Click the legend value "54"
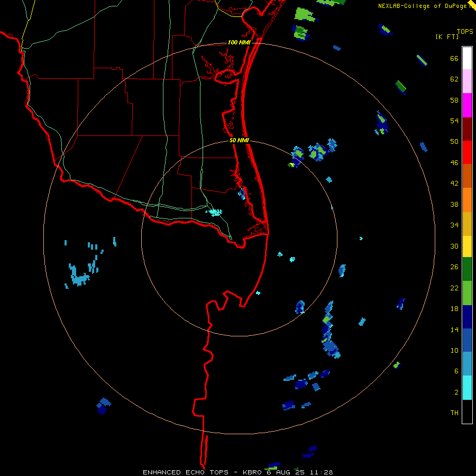The image size is (476, 476). [x=454, y=121]
